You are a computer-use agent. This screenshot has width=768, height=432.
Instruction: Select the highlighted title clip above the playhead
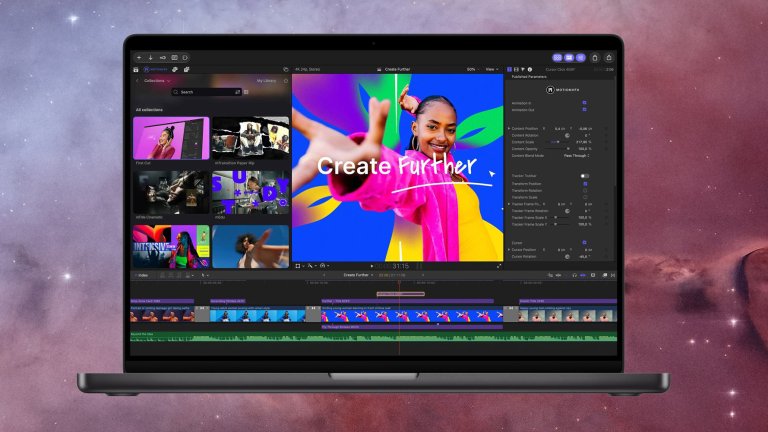pos(401,294)
